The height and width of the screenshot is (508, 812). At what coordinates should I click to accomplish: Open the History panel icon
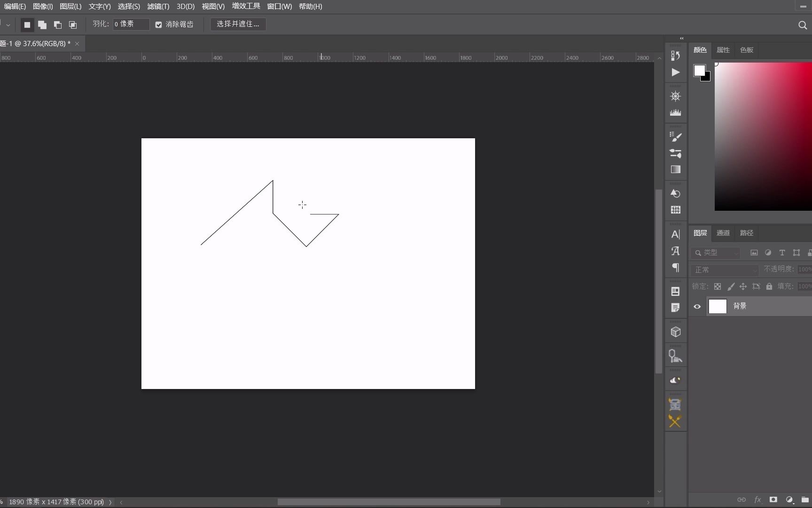(x=675, y=56)
